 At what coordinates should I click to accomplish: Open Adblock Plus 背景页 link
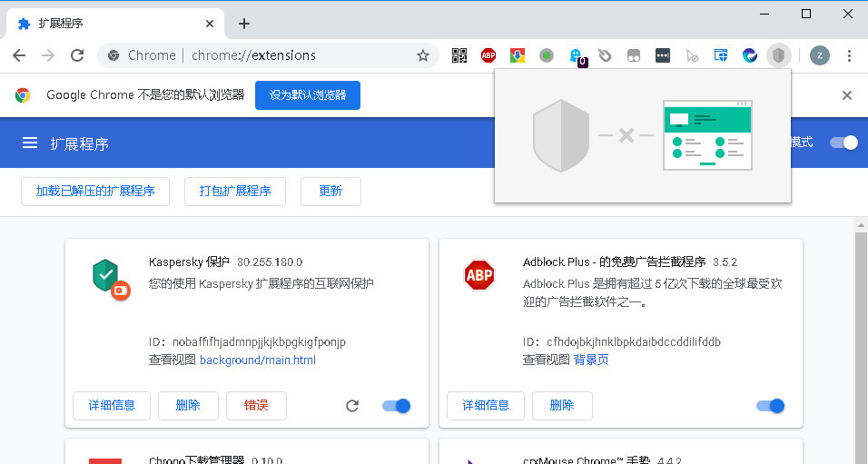(591, 360)
